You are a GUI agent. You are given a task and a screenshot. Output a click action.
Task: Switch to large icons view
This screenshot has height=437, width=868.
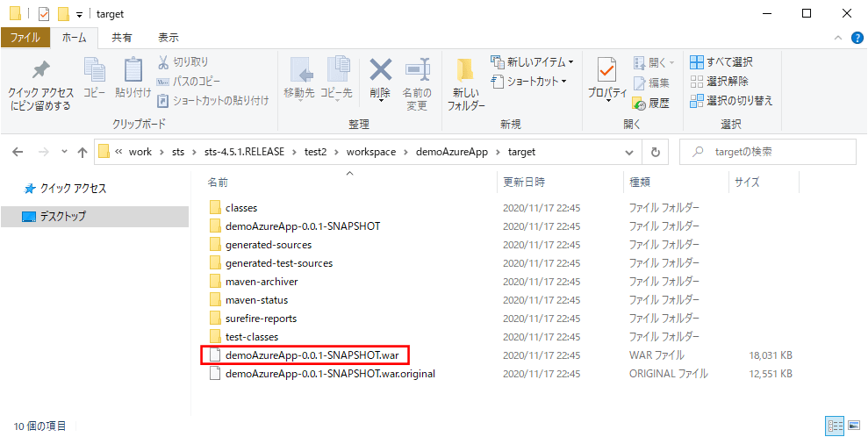(x=854, y=426)
